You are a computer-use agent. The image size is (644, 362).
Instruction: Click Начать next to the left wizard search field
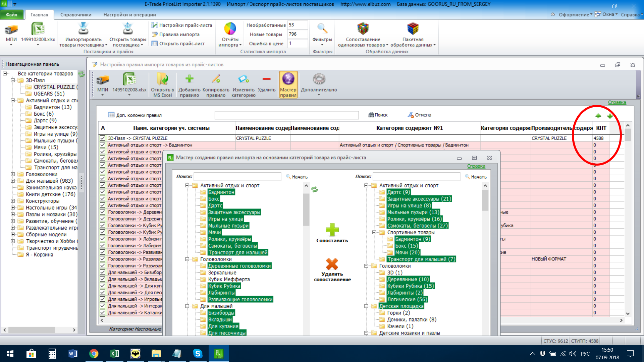tap(297, 177)
